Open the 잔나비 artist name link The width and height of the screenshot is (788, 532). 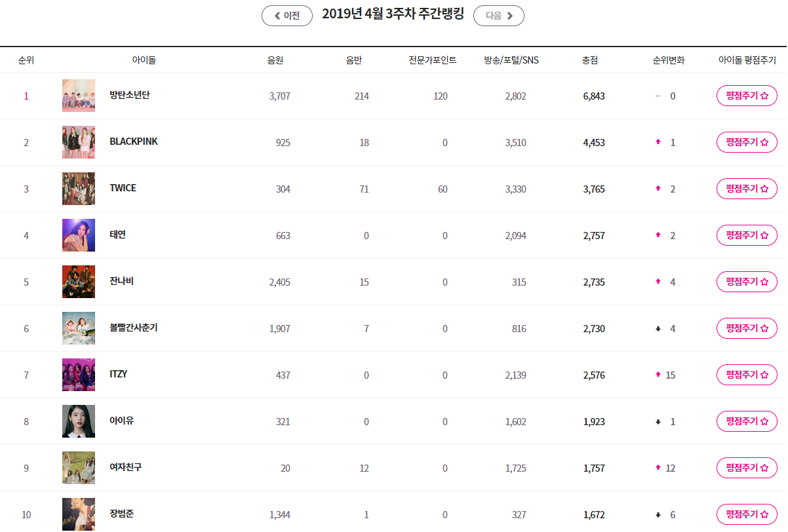point(122,281)
